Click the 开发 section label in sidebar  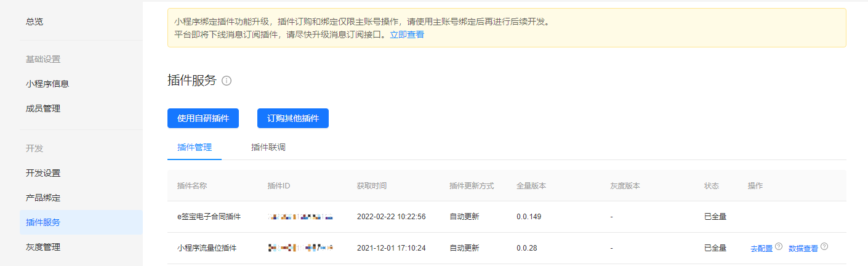pos(34,148)
